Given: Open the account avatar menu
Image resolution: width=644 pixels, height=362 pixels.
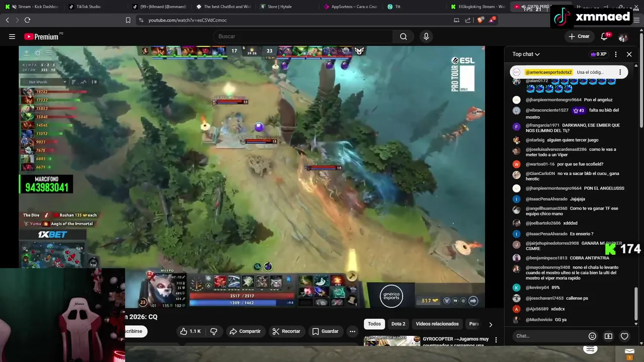Looking at the screenshot, I should pyautogui.click(x=623, y=37).
